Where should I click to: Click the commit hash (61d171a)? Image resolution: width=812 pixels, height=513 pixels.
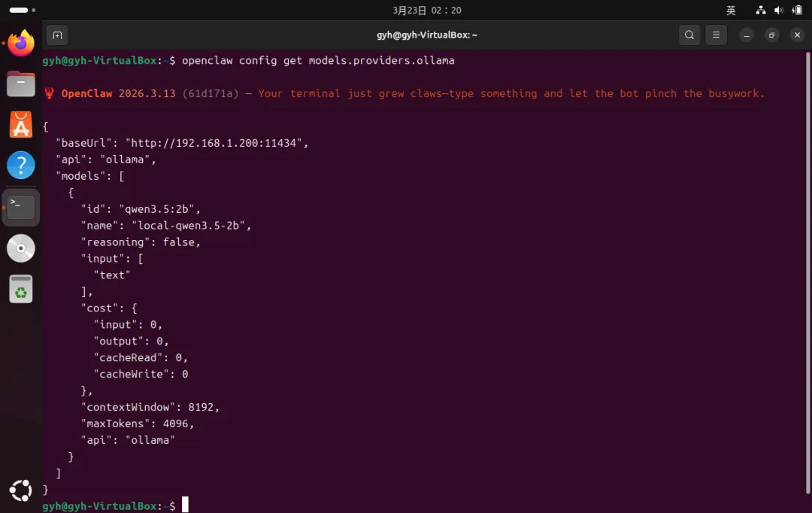(x=211, y=94)
